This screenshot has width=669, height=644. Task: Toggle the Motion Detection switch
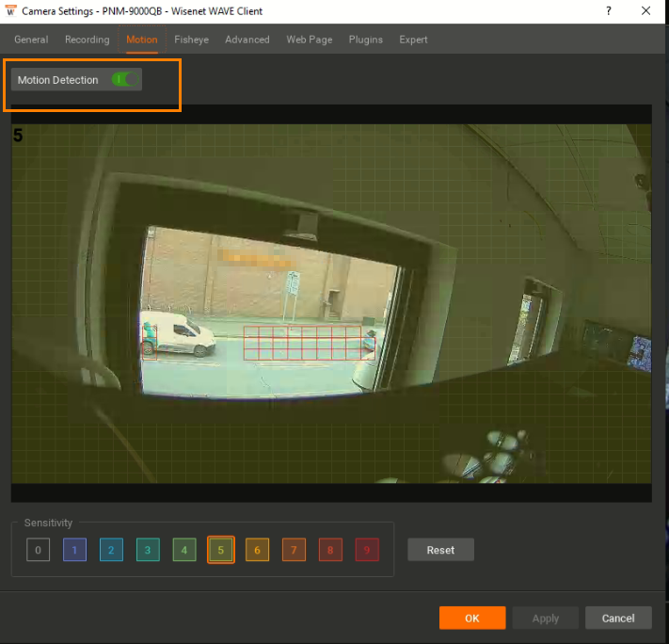[125, 79]
